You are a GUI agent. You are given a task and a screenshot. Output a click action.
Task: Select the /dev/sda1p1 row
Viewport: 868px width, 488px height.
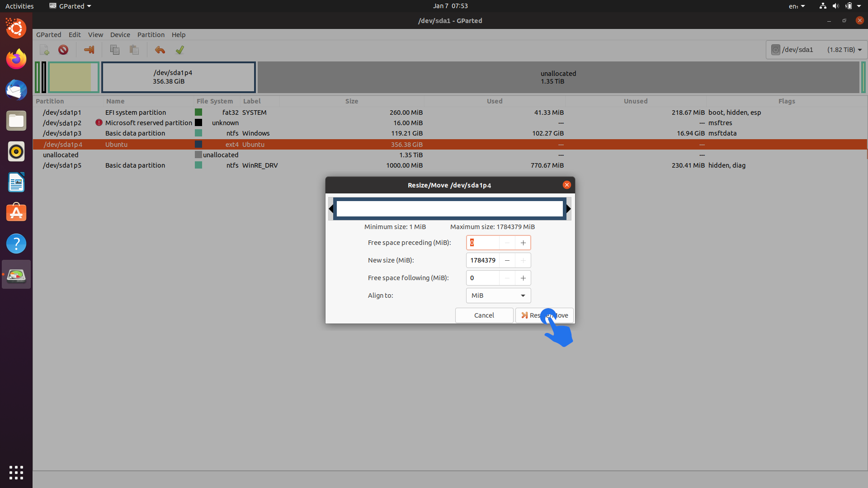pyautogui.click(x=450, y=113)
